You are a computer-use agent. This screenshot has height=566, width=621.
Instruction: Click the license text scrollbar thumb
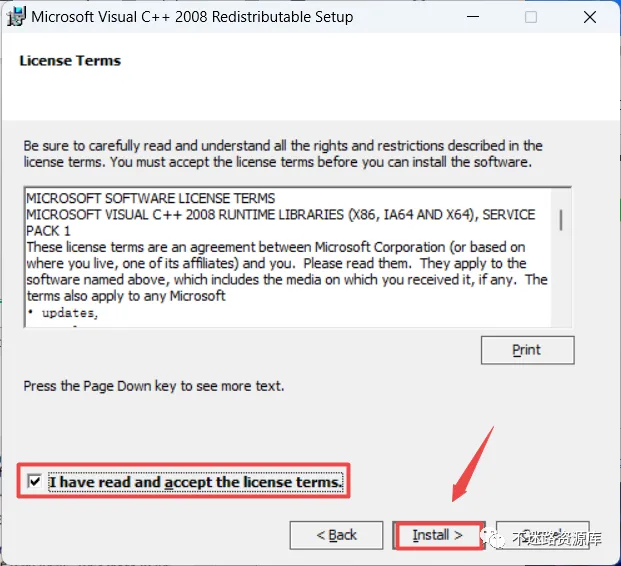click(x=561, y=220)
